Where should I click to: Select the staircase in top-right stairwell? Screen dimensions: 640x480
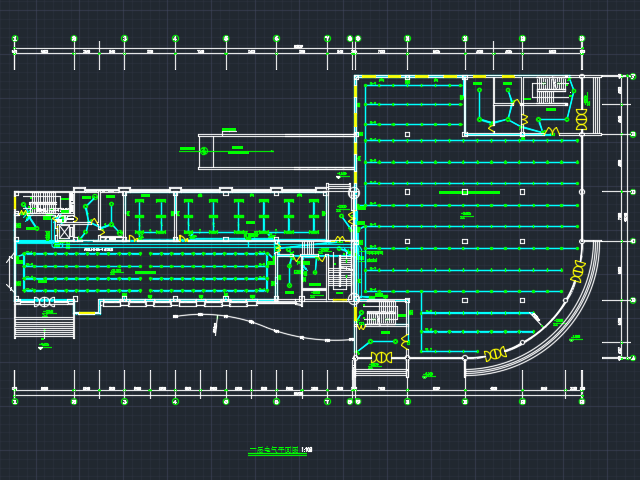549,91
